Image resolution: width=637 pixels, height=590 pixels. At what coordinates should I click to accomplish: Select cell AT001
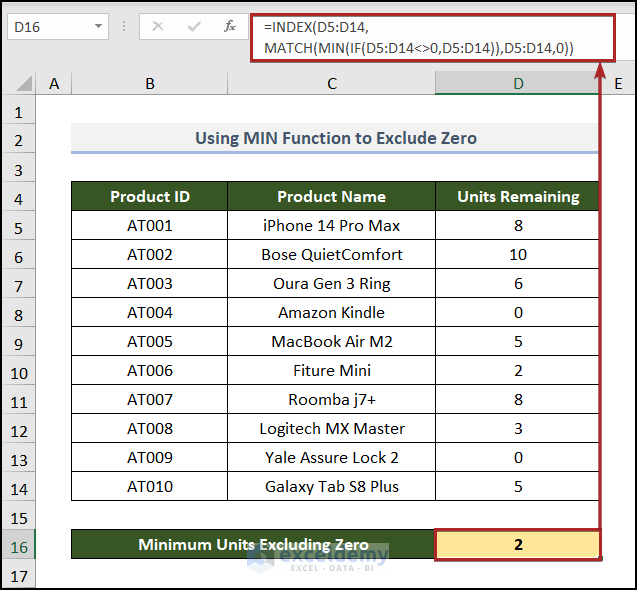pos(150,225)
